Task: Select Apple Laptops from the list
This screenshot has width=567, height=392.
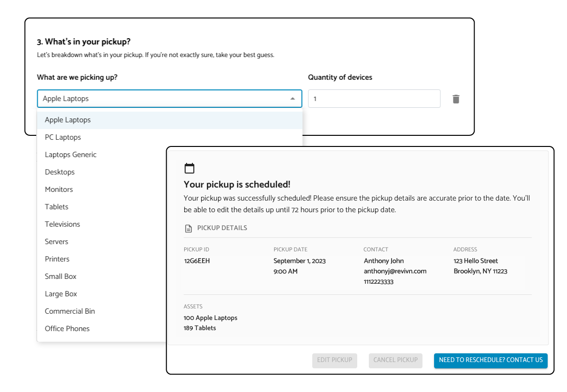Action: 68,120
